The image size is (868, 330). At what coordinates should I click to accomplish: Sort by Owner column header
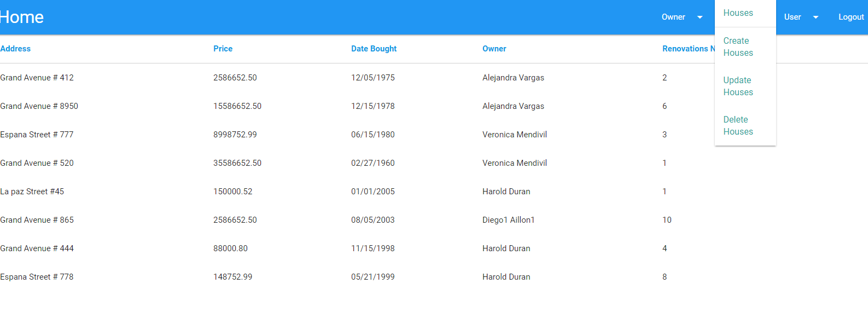[494, 49]
